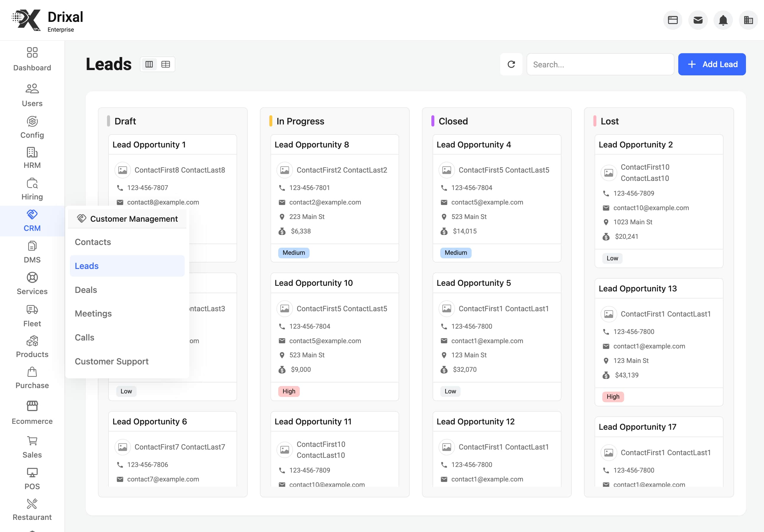The image size is (764, 532).
Task: Focus the leads Search field
Action: pyautogui.click(x=600, y=64)
